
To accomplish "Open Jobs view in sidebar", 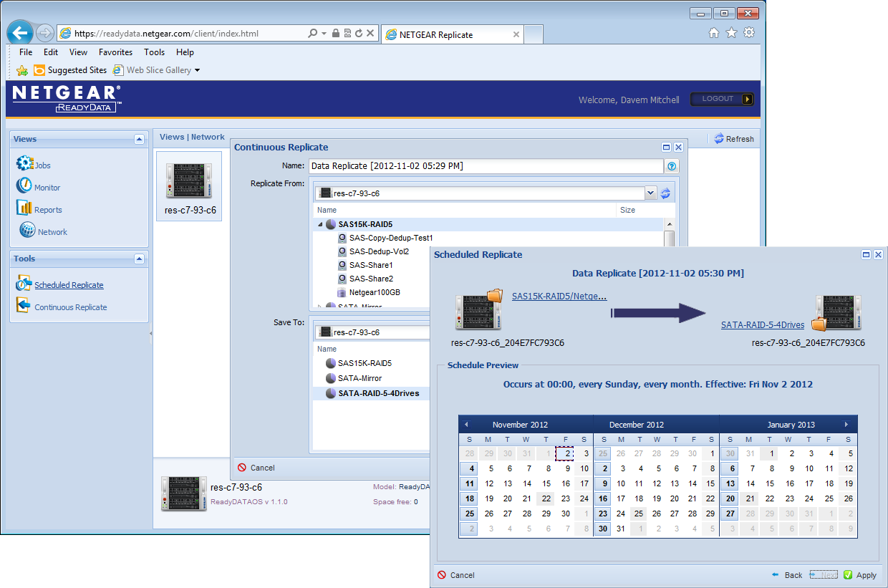I will 34,164.
